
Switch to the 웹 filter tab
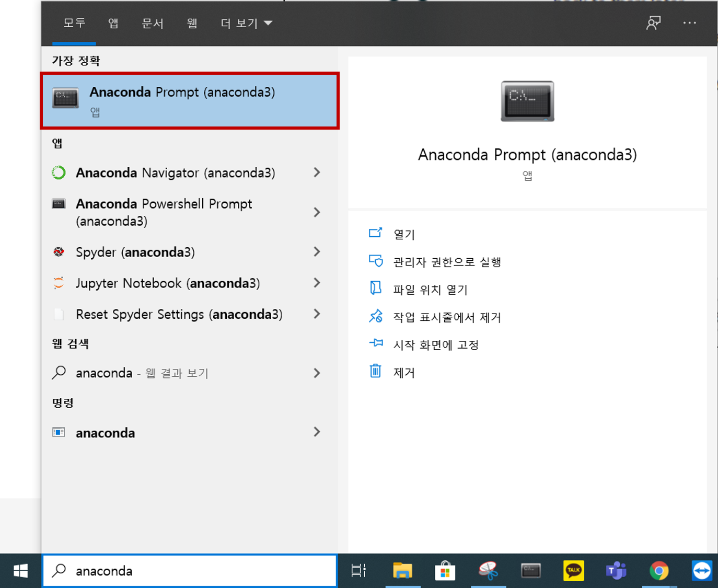tap(192, 23)
